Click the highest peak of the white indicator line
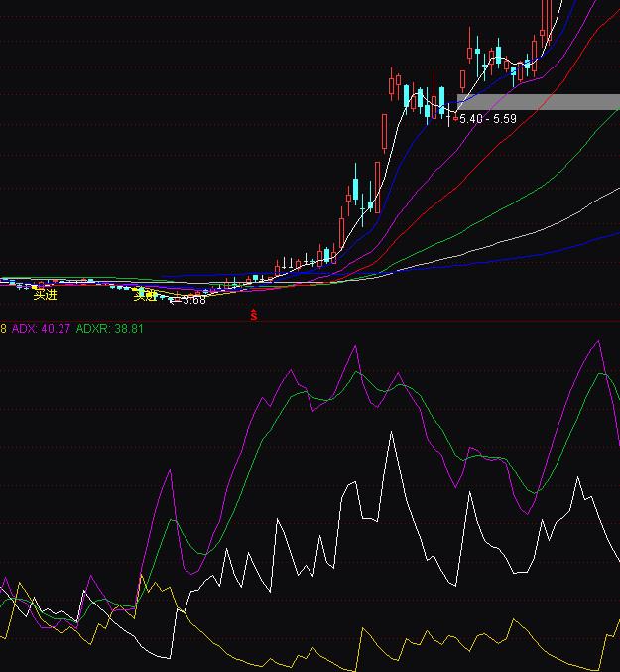The image size is (620, 672). [x=391, y=433]
